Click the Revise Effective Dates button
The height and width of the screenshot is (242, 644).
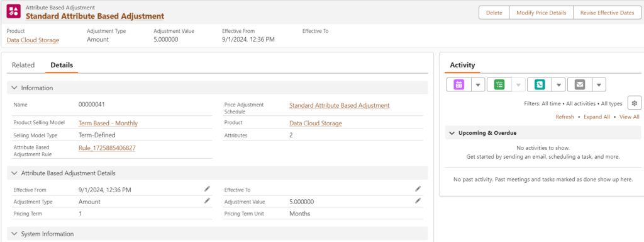607,13
